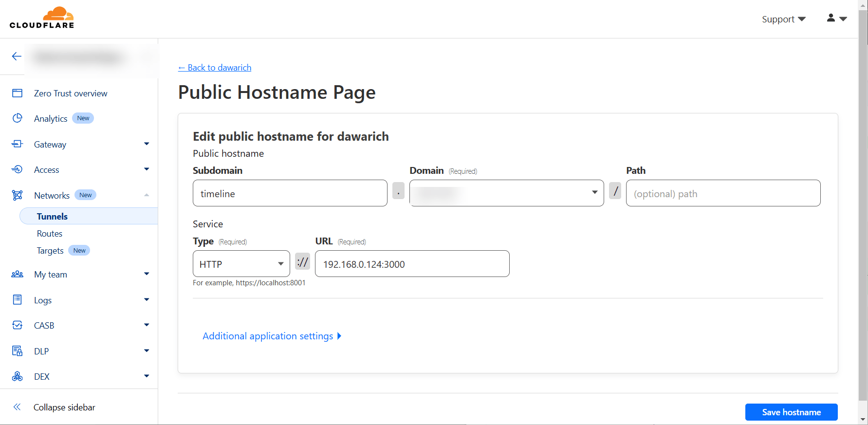Image resolution: width=868 pixels, height=425 pixels.
Task: Click the DEX icon in sidebar
Action: [x=18, y=376]
